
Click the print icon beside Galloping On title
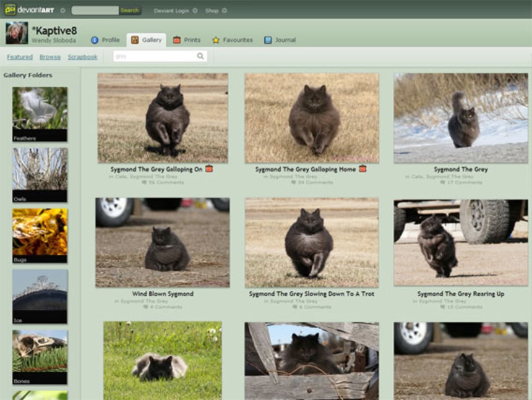click(209, 169)
